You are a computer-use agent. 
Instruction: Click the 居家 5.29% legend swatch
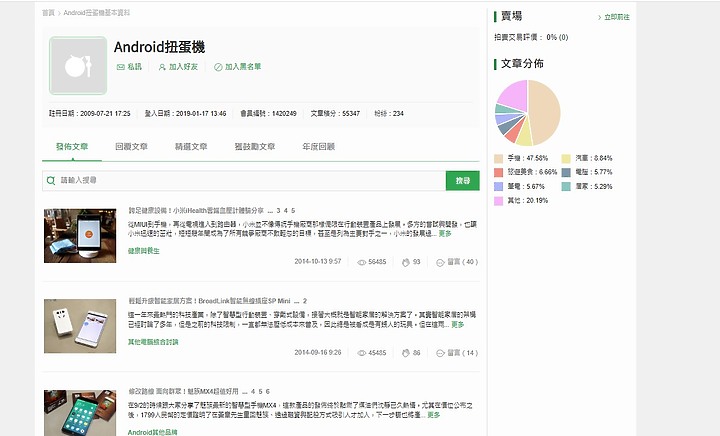click(x=566, y=187)
